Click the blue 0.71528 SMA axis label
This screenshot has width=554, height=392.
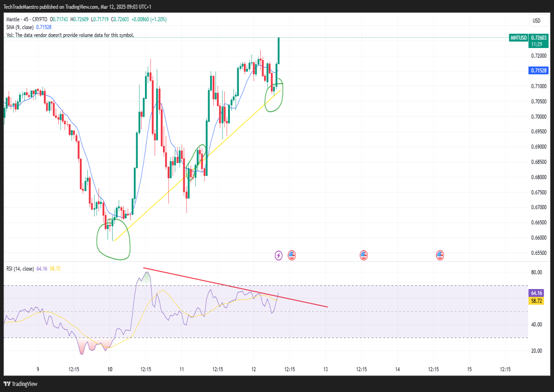pos(538,71)
